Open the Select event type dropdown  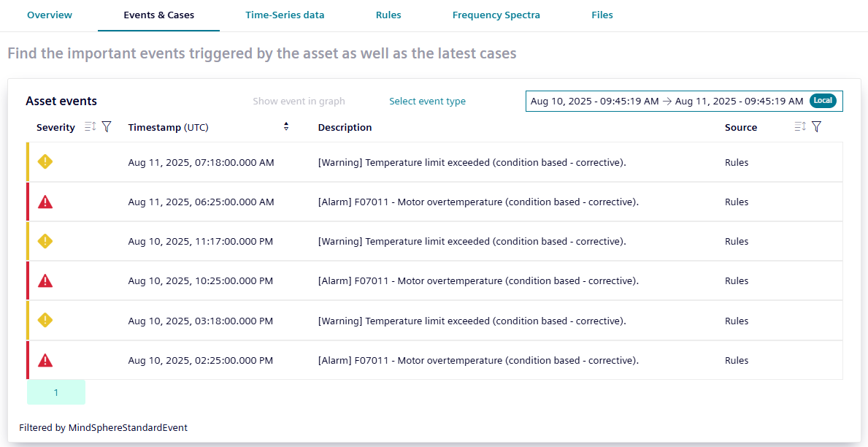point(427,102)
